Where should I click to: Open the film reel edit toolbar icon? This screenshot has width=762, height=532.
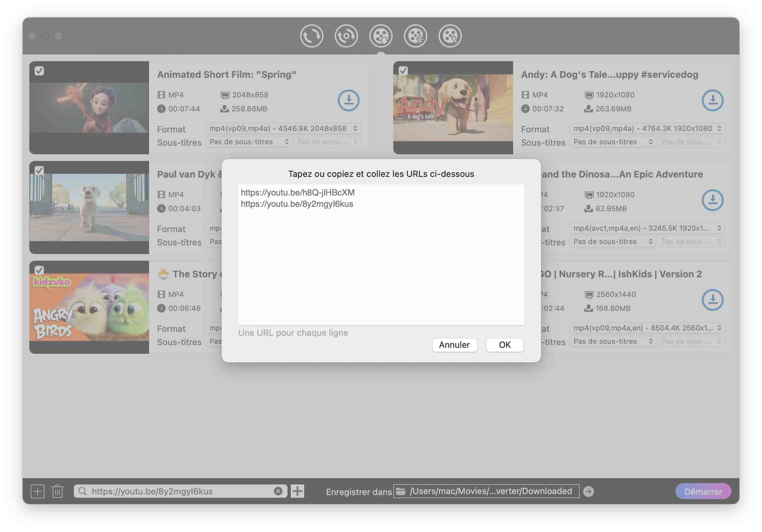coord(415,36)
